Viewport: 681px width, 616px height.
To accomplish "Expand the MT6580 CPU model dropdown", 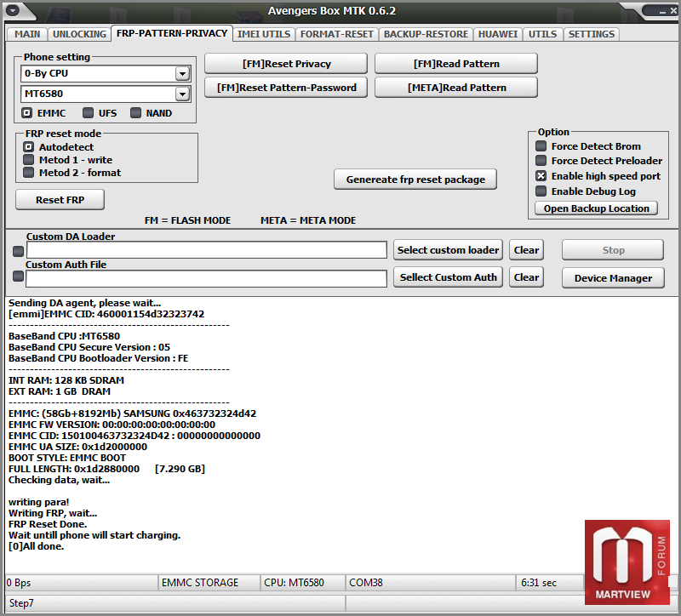I will coord(182,94).
